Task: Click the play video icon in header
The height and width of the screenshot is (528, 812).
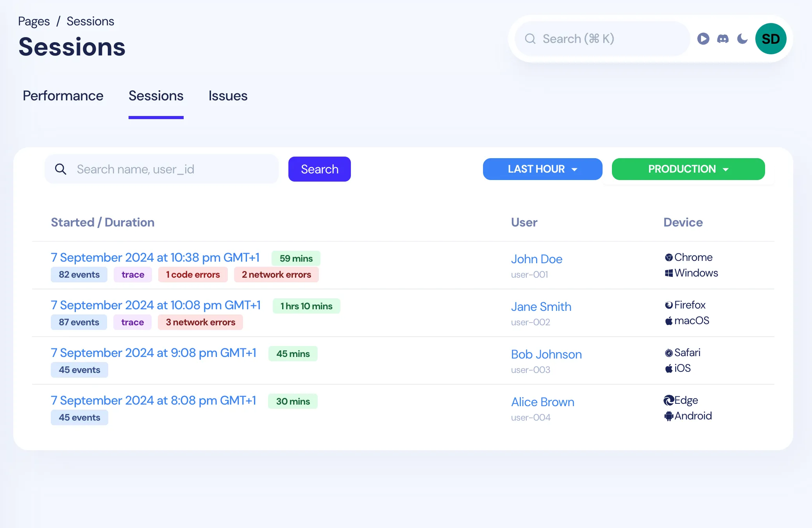Action: coord(703,39)
